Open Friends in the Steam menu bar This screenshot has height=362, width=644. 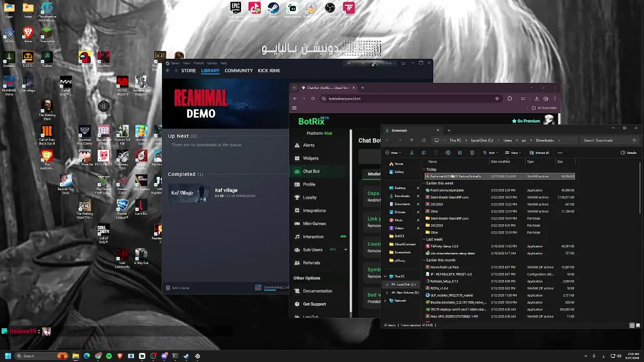[199, 63]
